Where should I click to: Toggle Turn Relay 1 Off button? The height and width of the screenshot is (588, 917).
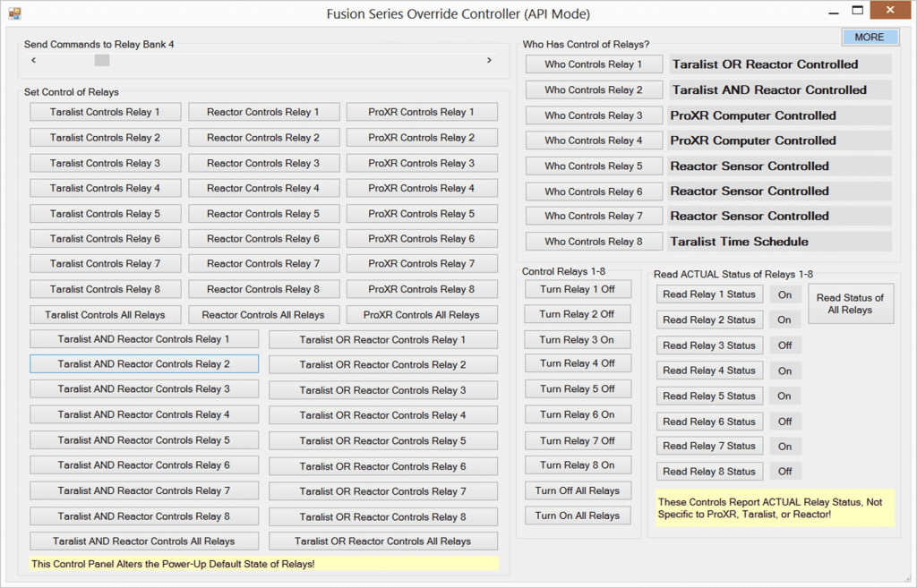(577, 289)
